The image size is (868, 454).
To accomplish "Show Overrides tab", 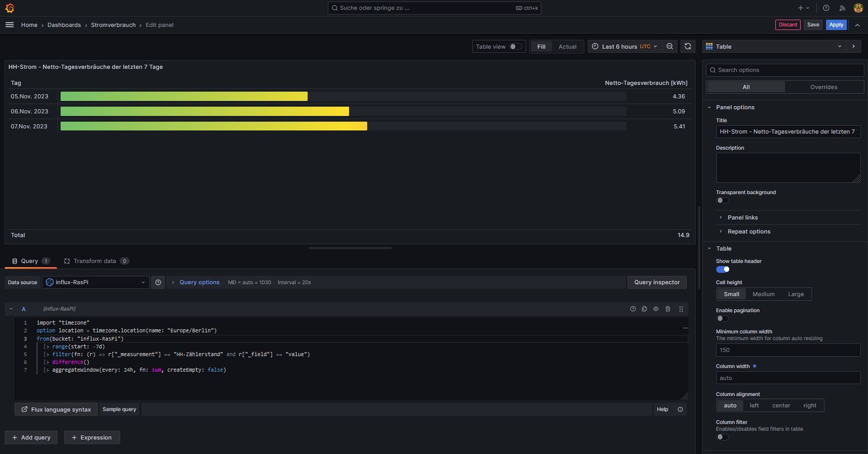I will click(823, 87).
